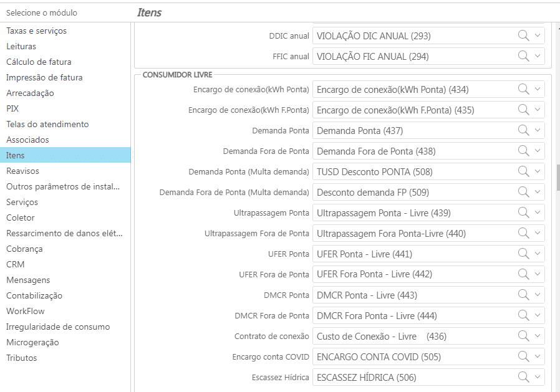The image size is (560, 392).
Task: Click the Demanda Fora de Ponta (438) field
Action: pos(428,151)
